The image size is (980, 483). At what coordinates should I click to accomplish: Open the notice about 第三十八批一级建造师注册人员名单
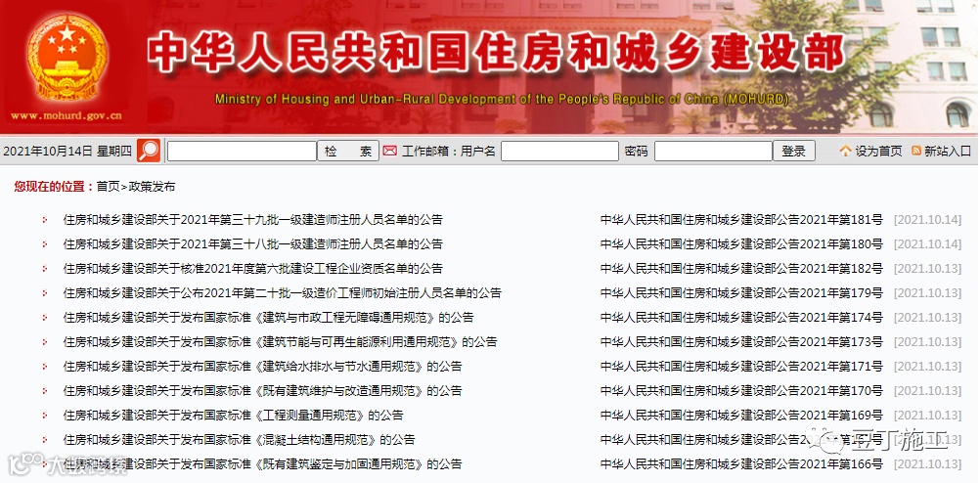pyautogui.click(x=252, y=243)
